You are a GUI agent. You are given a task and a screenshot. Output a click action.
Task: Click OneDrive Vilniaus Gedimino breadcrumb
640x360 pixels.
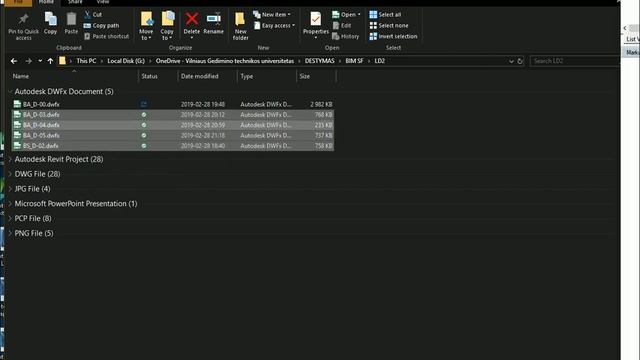click(x=224, y=61)
